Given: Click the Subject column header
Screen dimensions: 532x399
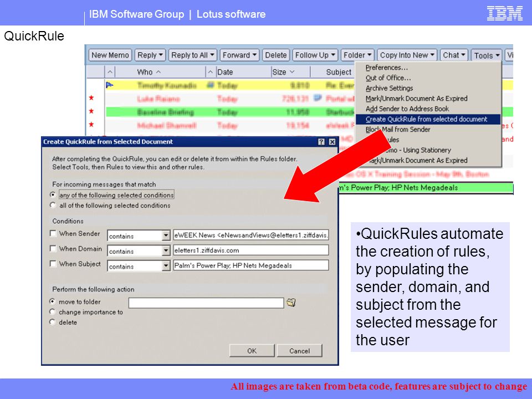Looking at the screenshot, I should [338, 72].
